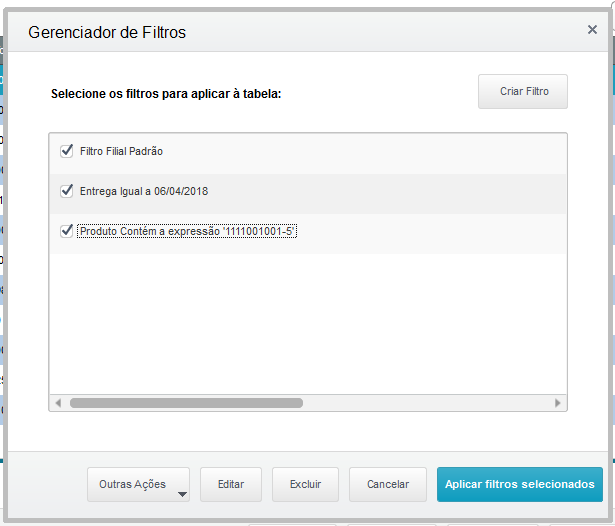Click the scrollbar left arrow
The height and width of the screenshot is (526, 615).
click(58, 403)
